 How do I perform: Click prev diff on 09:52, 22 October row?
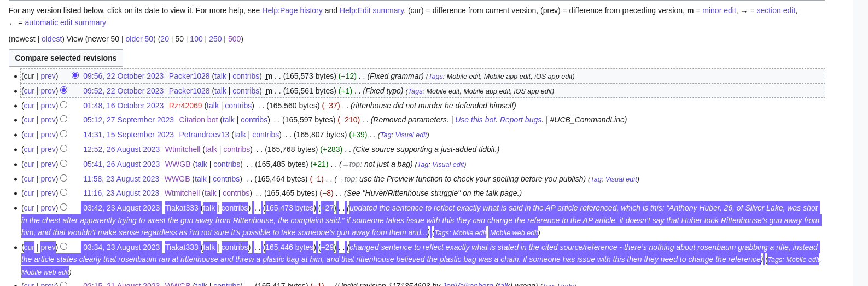48,91
